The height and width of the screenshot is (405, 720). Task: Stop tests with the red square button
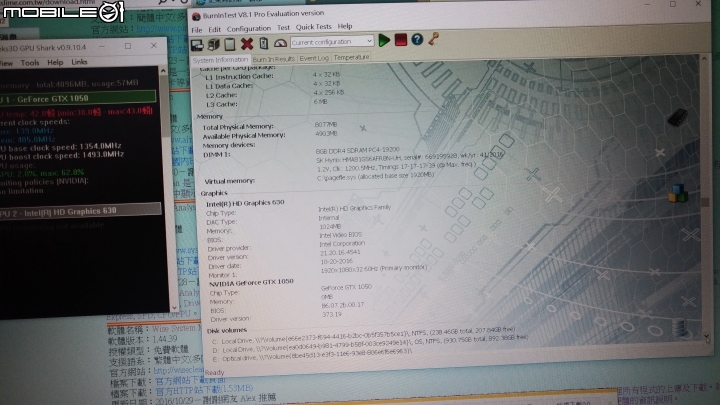[x=400, y=40]
